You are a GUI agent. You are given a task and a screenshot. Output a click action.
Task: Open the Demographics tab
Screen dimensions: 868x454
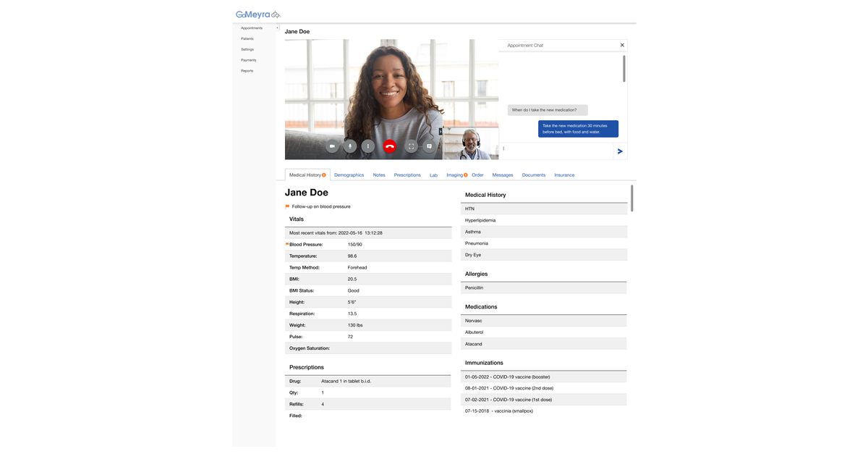click(x=349, y=175)
